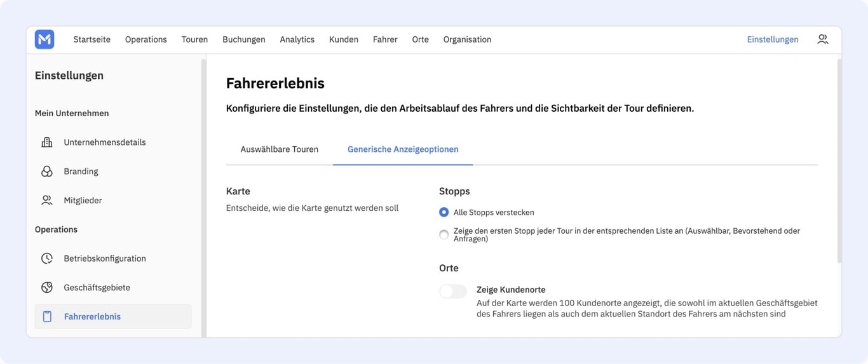Click the 'Operations' sidebar section label
Viewport: 868px width, 364px height.
pos(56,229)
